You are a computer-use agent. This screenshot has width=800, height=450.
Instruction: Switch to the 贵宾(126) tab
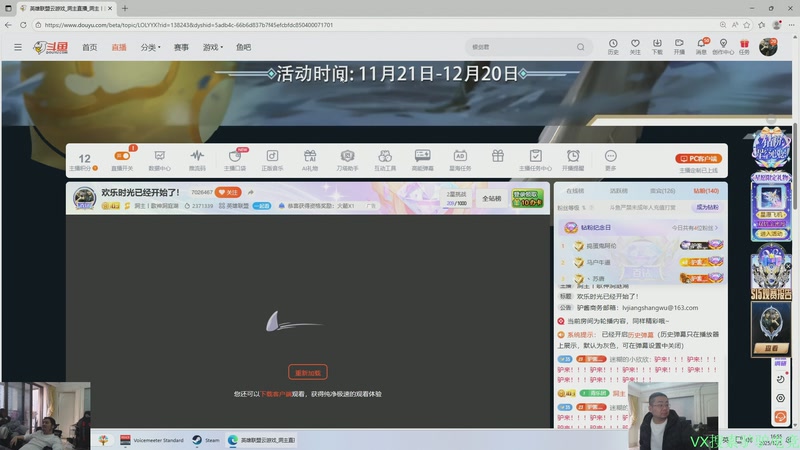(662, 191)
